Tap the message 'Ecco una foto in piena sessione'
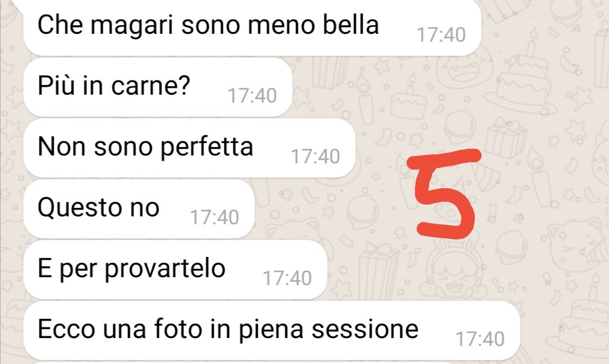This screenshot has width=609, height=364. (271, 330)
